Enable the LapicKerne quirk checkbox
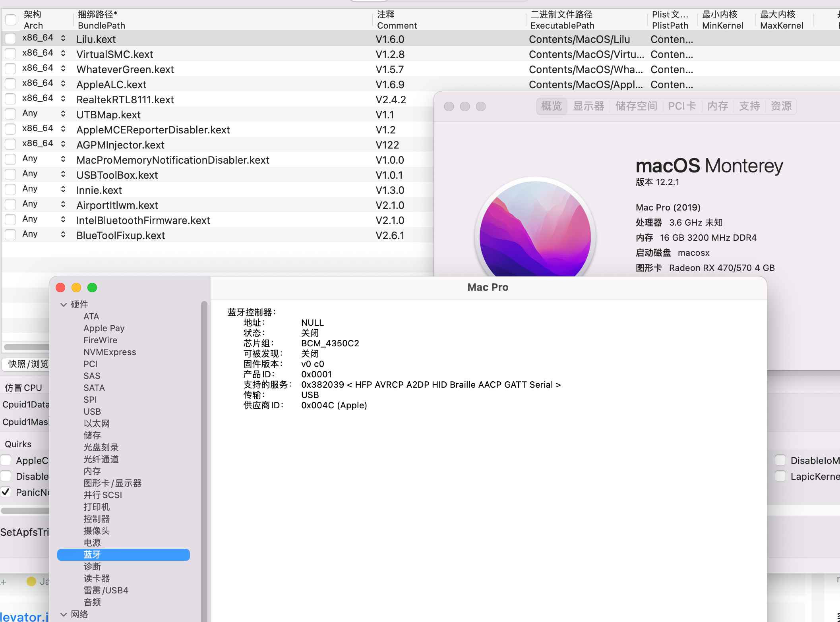The height and width of the screenshot is (622, 840). coord(780,476)
